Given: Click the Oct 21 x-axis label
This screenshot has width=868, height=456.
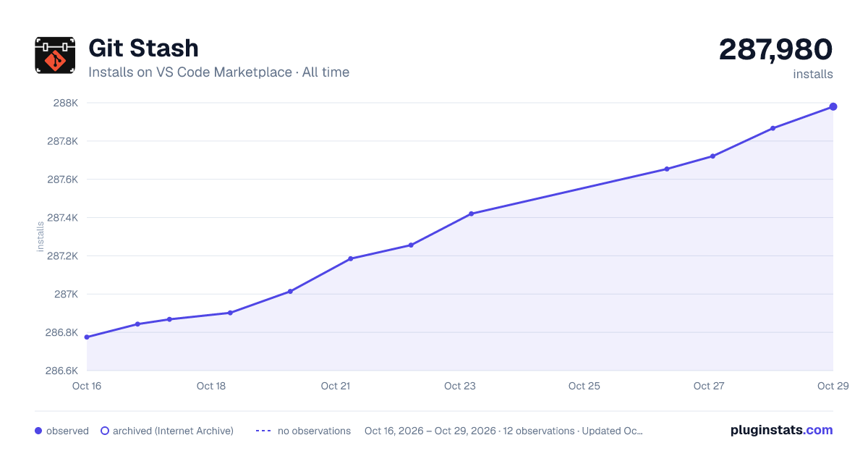Looking at the screenshot, I should pos(336,386).
